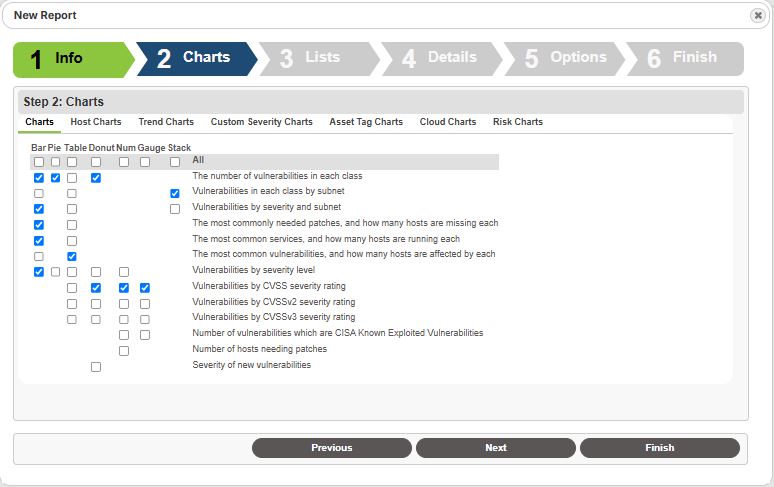Uncheck Bar for vulnerabilities by severity level

[39, 272]
